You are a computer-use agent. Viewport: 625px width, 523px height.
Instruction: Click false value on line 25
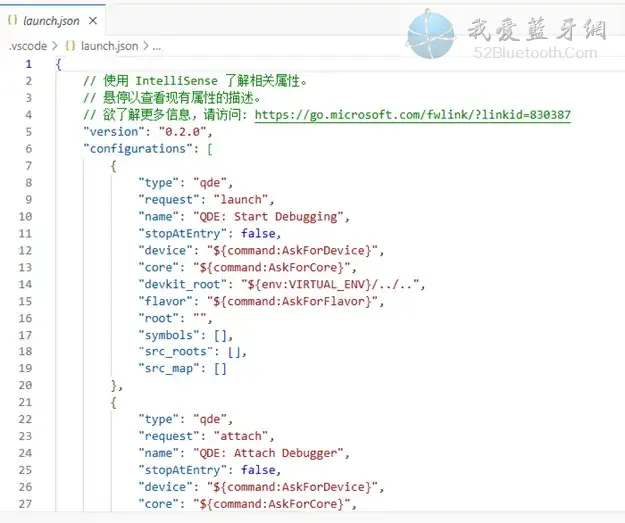257,470
